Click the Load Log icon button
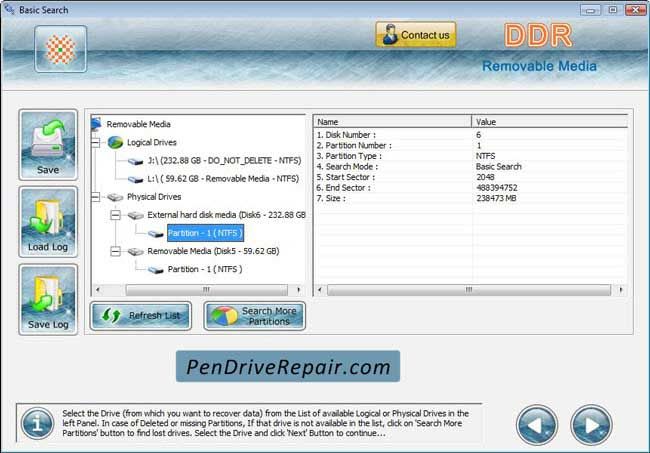Screen dimensions: 650x453 click(48, 222)
